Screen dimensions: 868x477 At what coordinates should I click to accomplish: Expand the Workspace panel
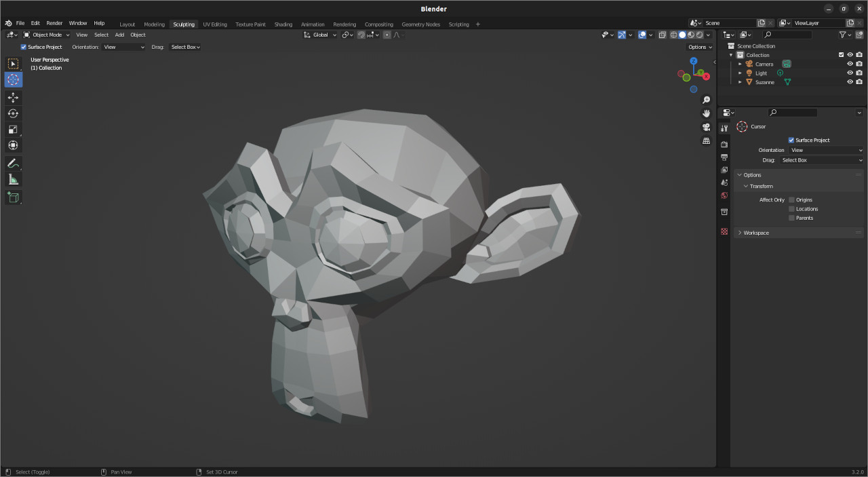click(x=755, y=233)
